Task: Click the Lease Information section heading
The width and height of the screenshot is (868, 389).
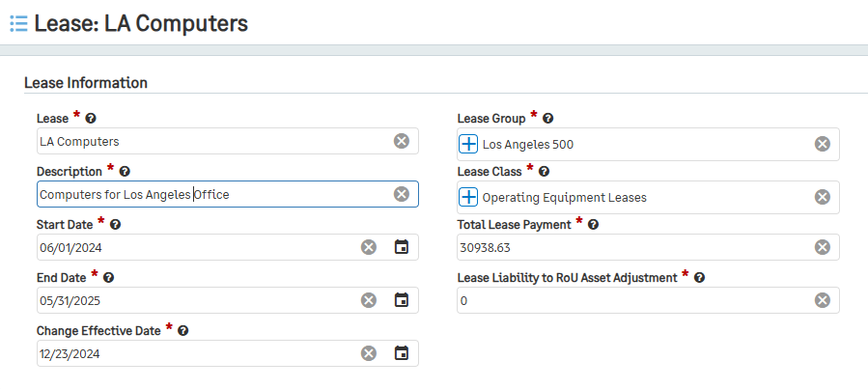Action: point(86,83)
